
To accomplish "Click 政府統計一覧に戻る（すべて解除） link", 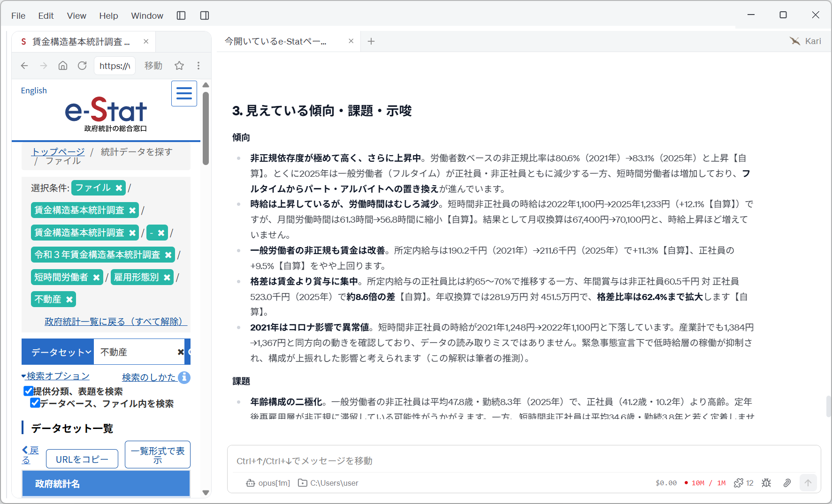I will click(116, 321).
